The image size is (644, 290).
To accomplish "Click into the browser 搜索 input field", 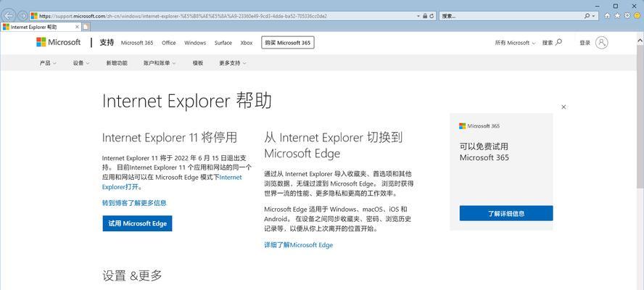I will tap(511, 16).
